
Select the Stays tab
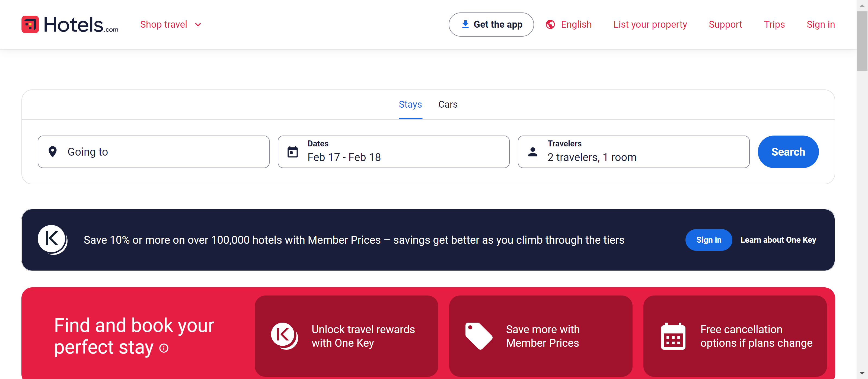click(410, 104)
